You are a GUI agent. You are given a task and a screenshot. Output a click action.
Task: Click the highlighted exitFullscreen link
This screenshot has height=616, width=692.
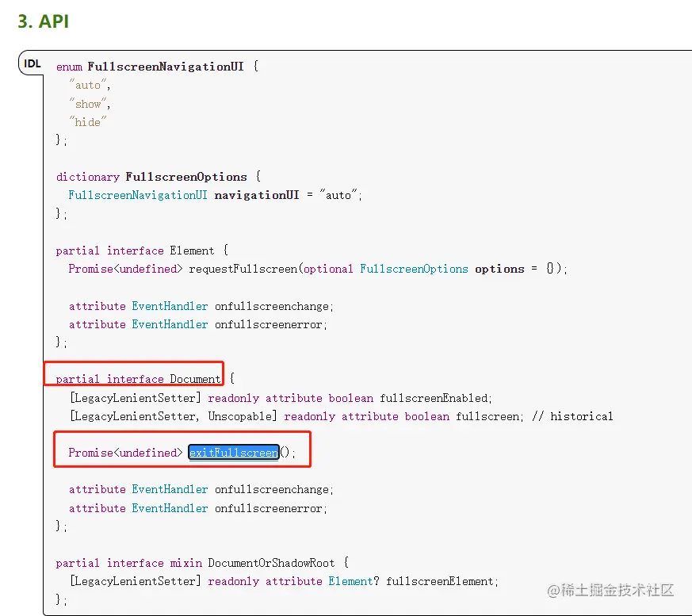click(x=234, y=453)
